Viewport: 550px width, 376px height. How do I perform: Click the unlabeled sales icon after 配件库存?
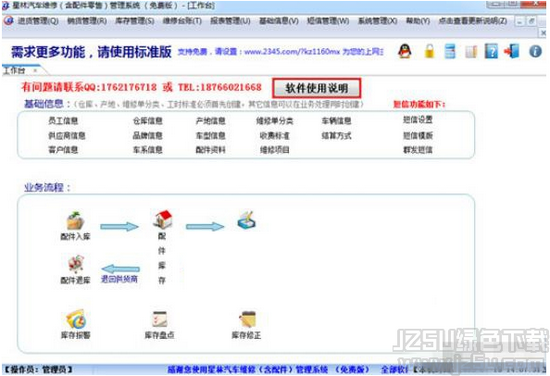coord(247,220)
